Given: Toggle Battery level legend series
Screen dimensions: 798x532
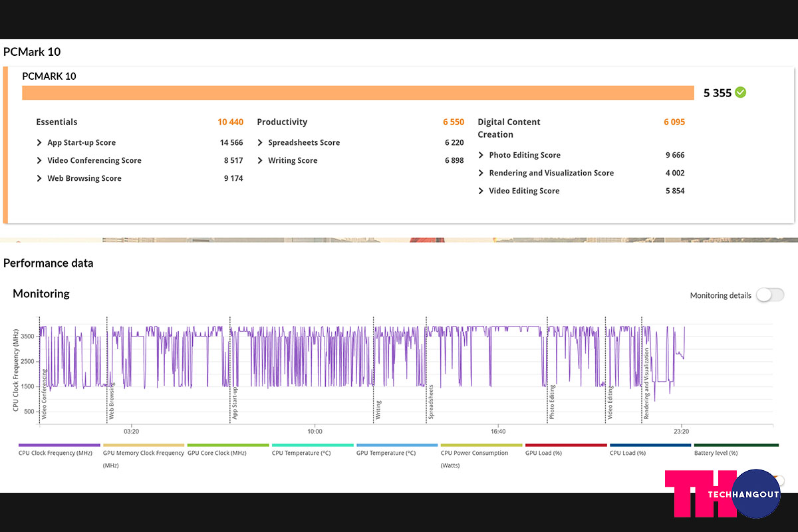Looking at the screenshot, I should (736, 450).
